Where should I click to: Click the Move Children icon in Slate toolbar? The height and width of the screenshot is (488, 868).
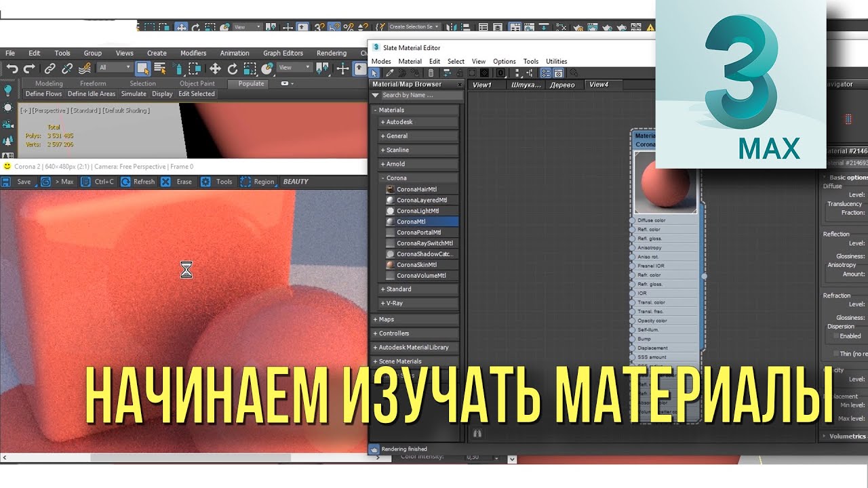(x=447, y=73)
